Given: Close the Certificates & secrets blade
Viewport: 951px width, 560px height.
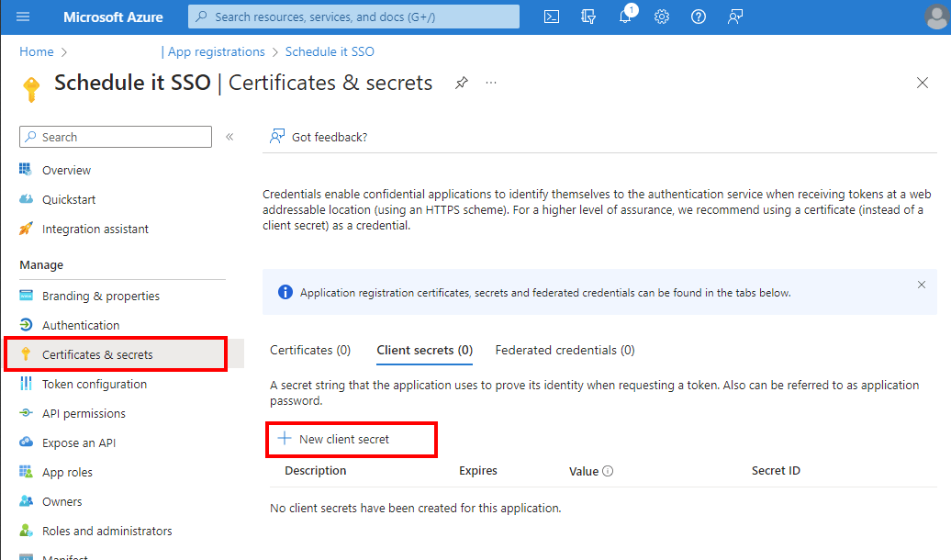Looking at the screenshot, I should click(x=923, y=83).
